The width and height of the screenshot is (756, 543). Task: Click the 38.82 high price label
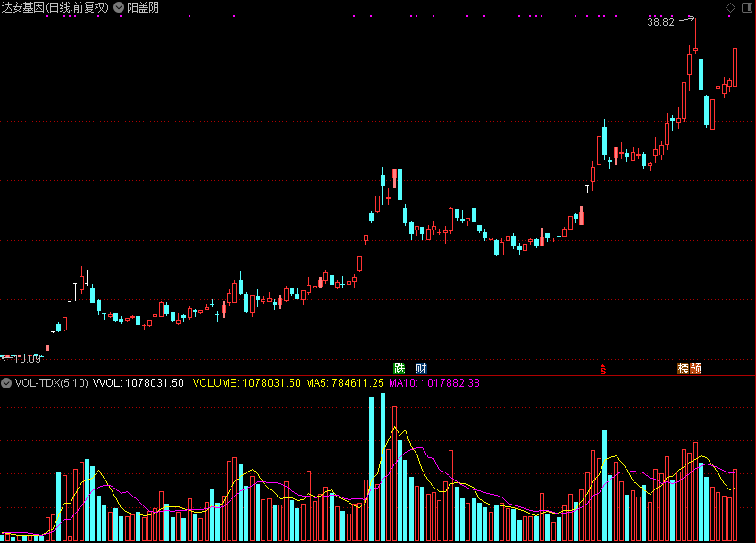coord(660,21)
